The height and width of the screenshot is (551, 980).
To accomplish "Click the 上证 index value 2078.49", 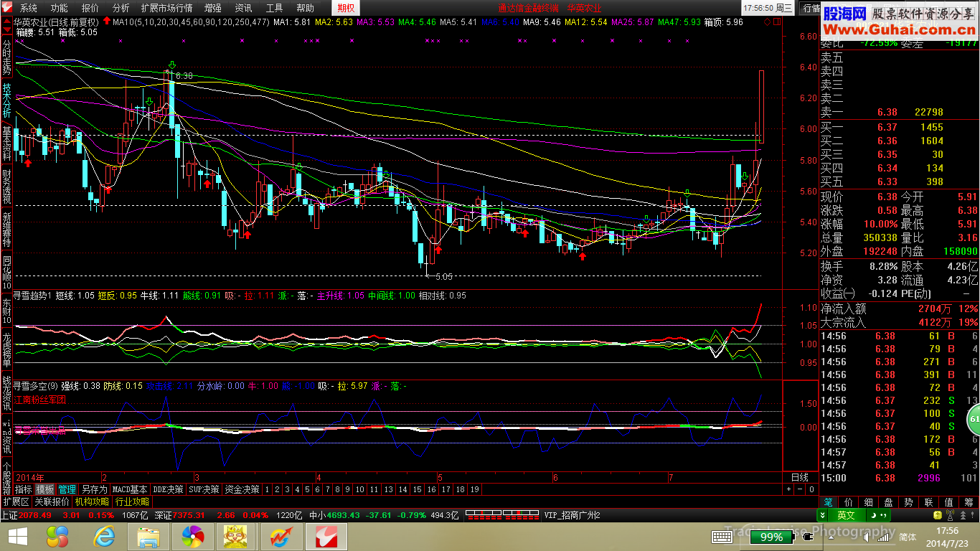I will click(34, 515).
